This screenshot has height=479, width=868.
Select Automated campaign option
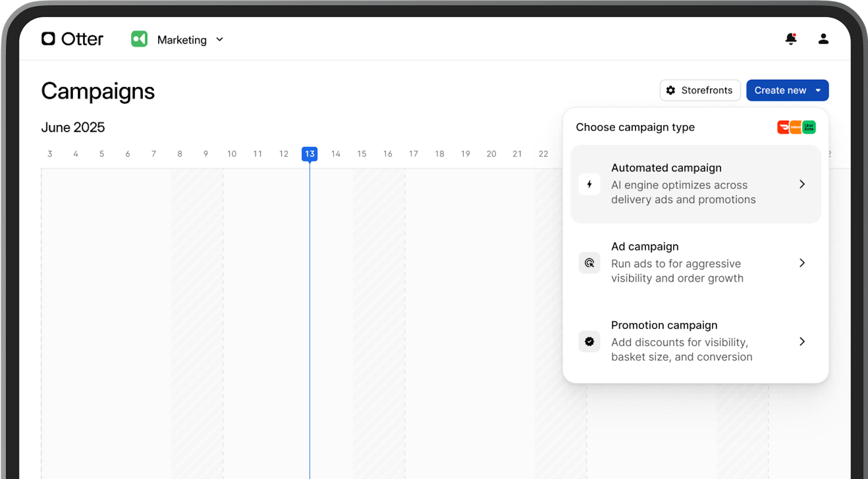[x=696, y=184]
